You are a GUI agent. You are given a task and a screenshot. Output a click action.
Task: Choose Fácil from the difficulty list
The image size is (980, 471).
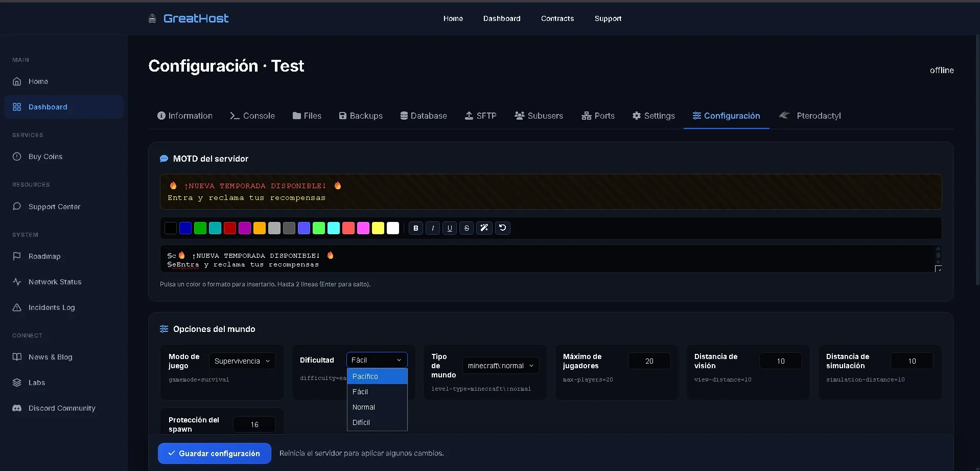pyautogui.click(x=377, y=392)
